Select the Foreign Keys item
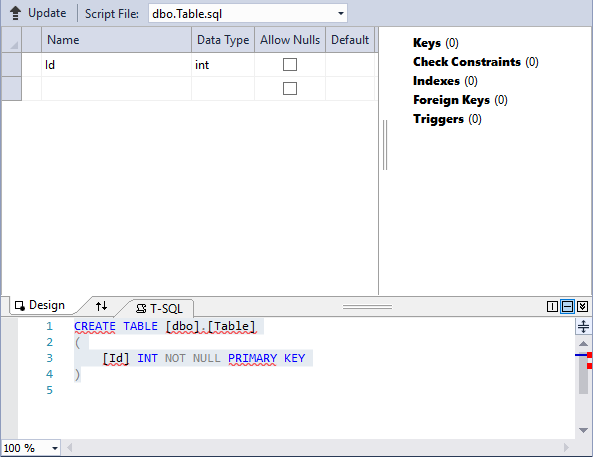This screenshot has height=457, width=593. [x=460, y=100]
